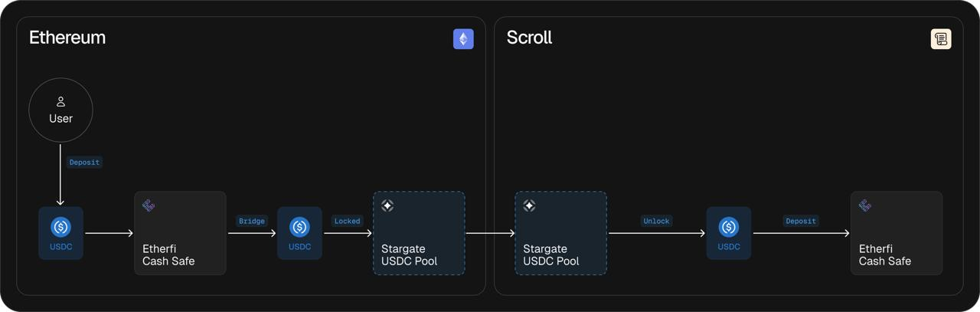980x312 pixels.
Task: Click the Stargate USDC Pool text on Scroll
Action: [x=550, y=255]
